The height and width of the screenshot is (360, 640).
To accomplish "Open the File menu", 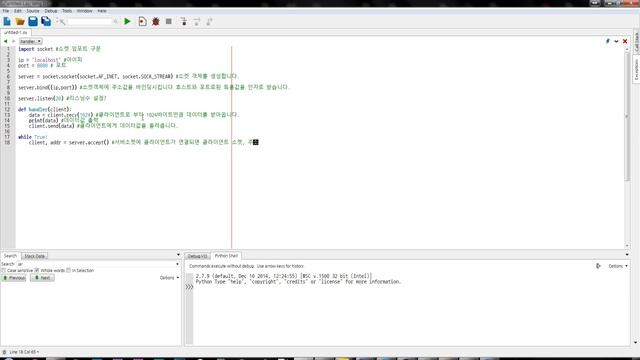I will point(6,11).
